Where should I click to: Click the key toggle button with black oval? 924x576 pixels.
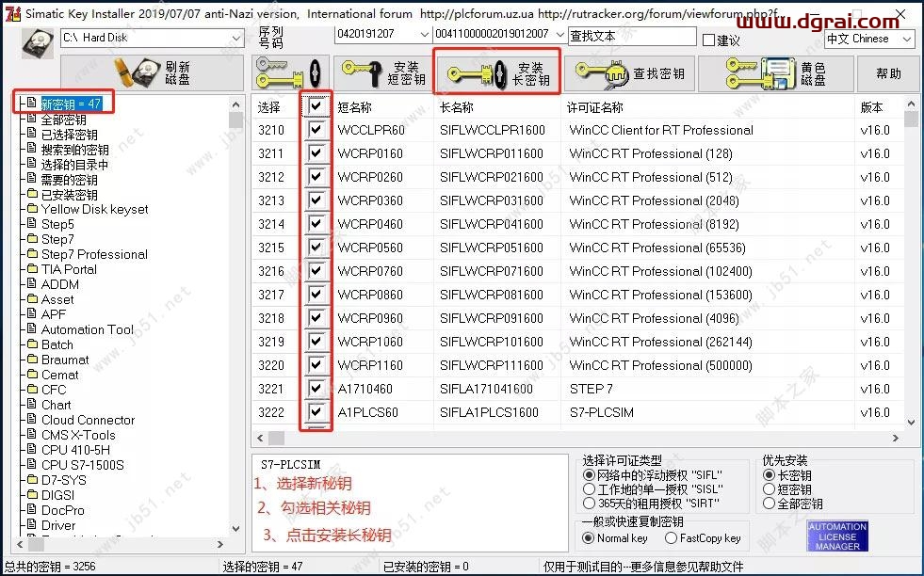pyautogui.click(x=289, y=73)
